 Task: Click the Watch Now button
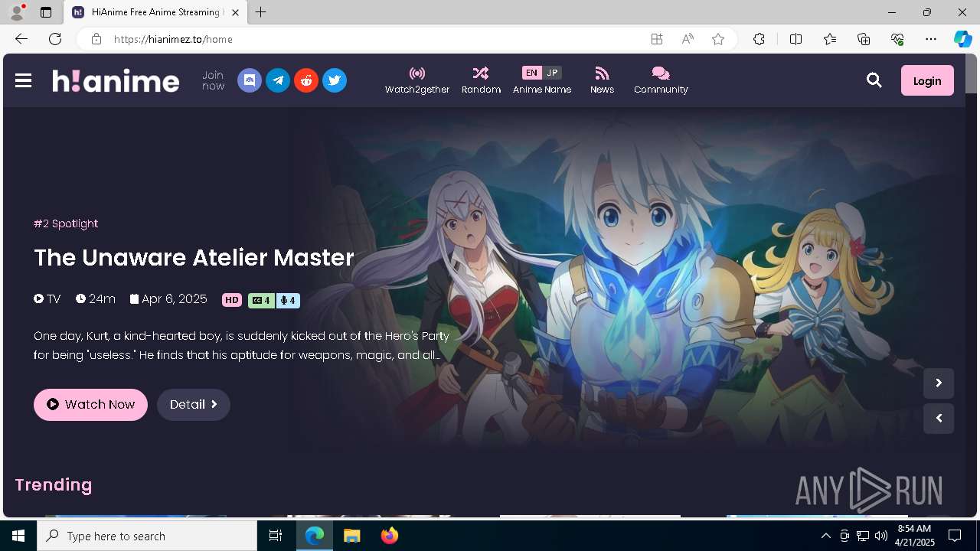[x=90, y=404]
